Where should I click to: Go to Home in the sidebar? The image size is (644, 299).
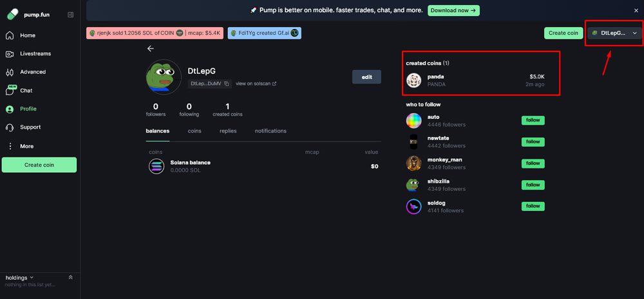click(x=27, y=35)
